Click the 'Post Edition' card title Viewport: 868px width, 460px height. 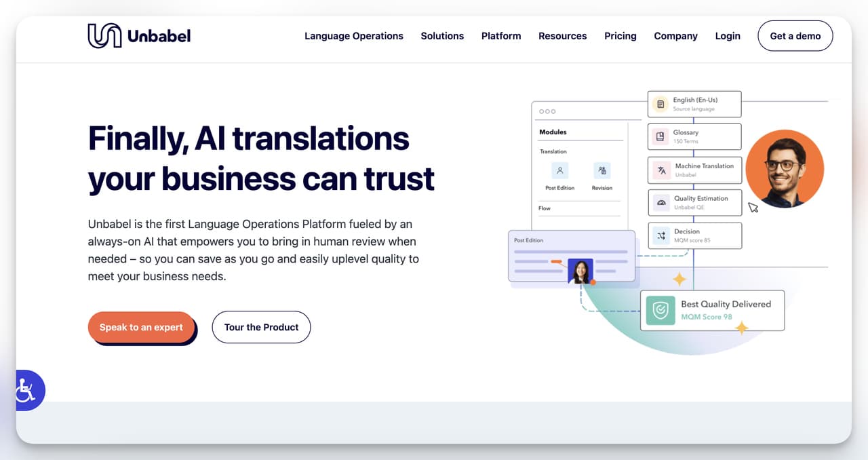pos(528,240)
